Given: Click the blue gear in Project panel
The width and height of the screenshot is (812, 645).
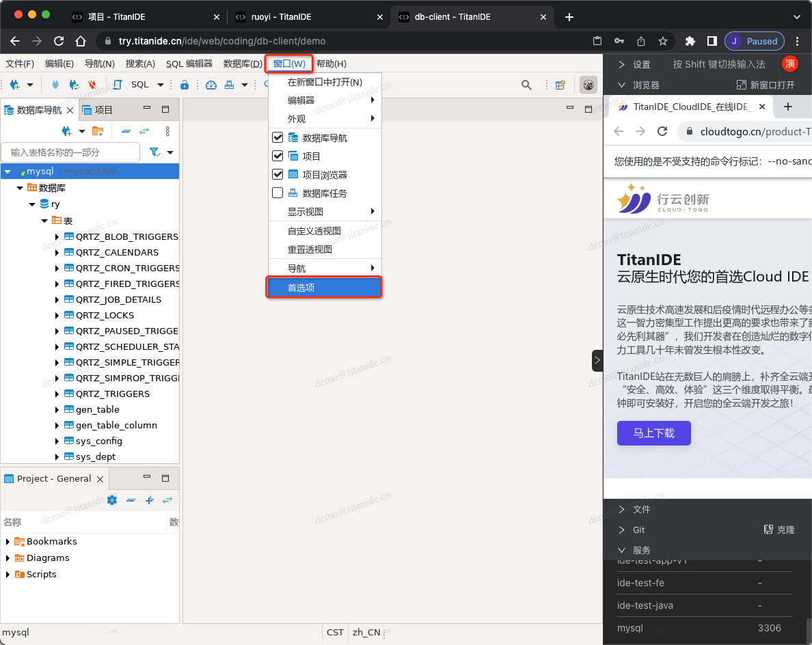Looking at the screenshot, I should 112,500.
